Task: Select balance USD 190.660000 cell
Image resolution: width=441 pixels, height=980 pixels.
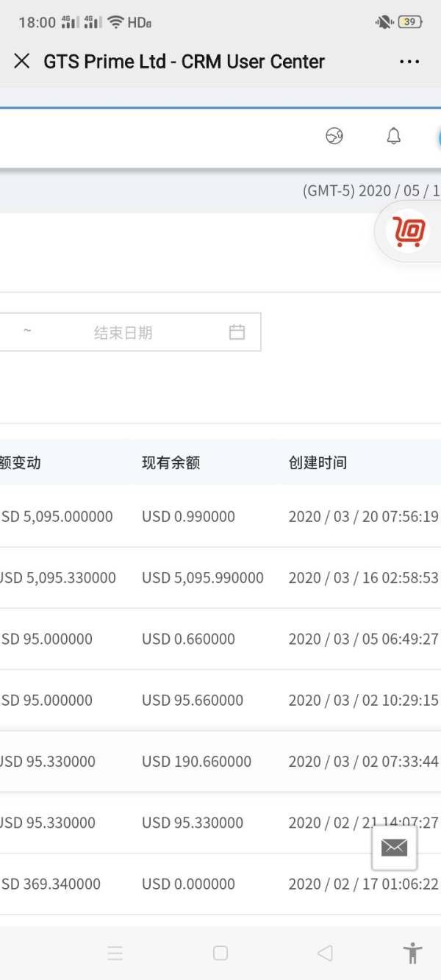Action: (x=196, y=762)
